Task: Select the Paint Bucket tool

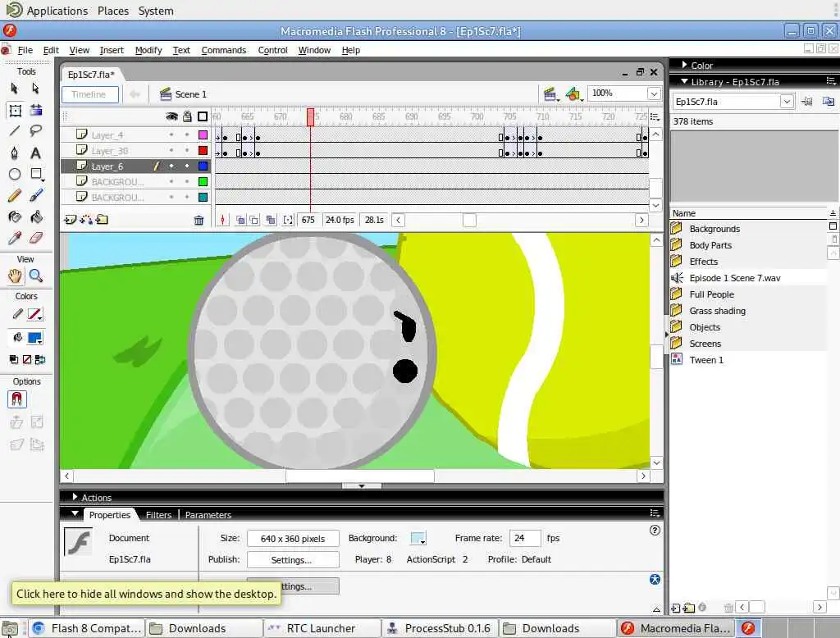Action: coord(36,217)
